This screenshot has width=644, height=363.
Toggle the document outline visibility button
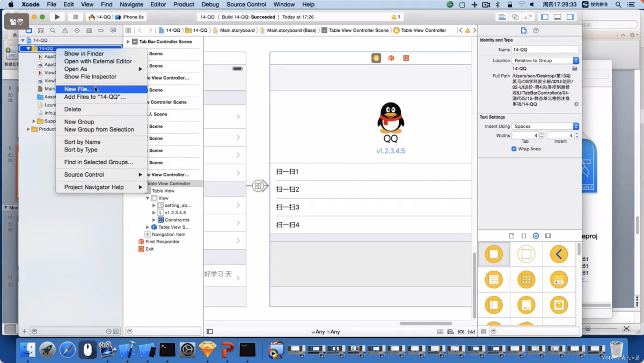pyautogui.click(x=210, y=332)
